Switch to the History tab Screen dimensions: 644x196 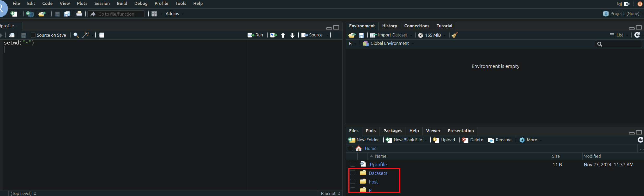389,26
